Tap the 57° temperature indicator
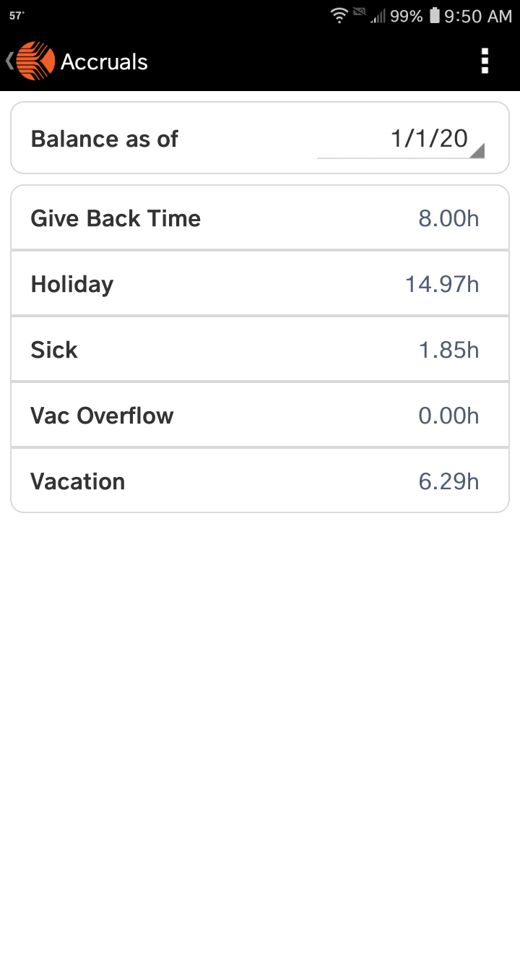520x980 pixels. (17, 16)
